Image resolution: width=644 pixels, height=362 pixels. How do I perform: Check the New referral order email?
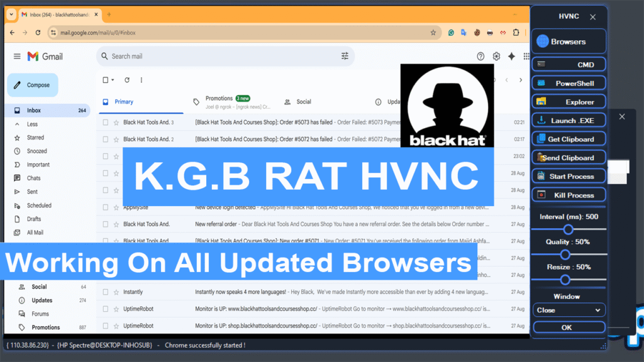pyautogui.click(x=106, y=224)
